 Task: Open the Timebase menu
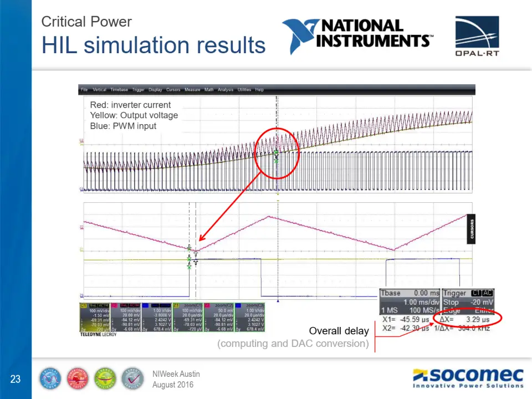tap(119, 90)
